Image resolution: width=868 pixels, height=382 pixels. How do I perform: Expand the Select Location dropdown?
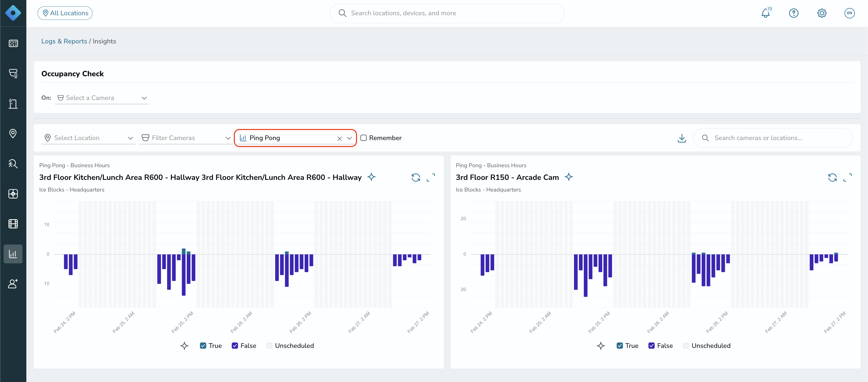(x=88, y=138)
